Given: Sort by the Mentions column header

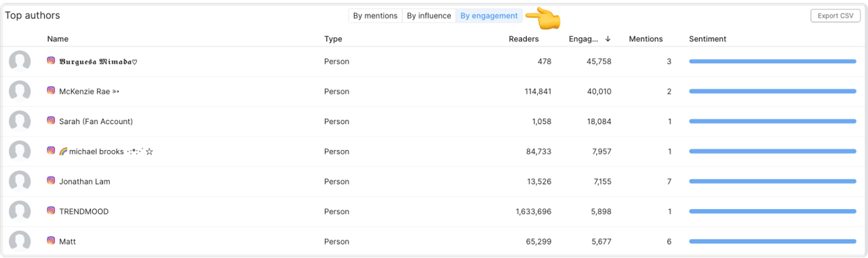Looking at the screenshot, I should coord(646,39).
